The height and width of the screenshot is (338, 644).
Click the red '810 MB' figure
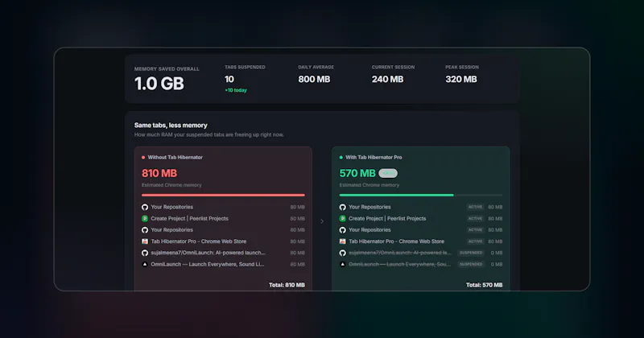159,173
